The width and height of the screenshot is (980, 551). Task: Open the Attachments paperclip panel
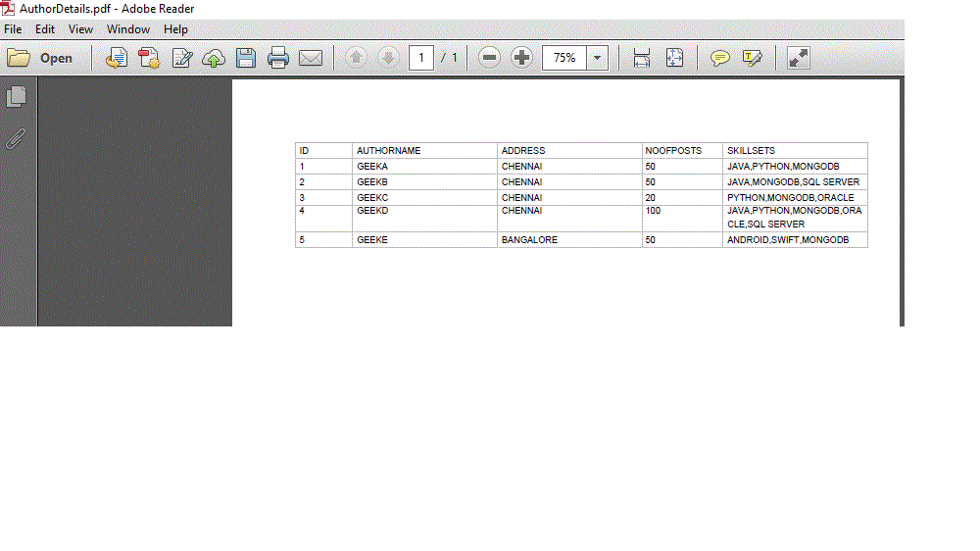(16, 139)
